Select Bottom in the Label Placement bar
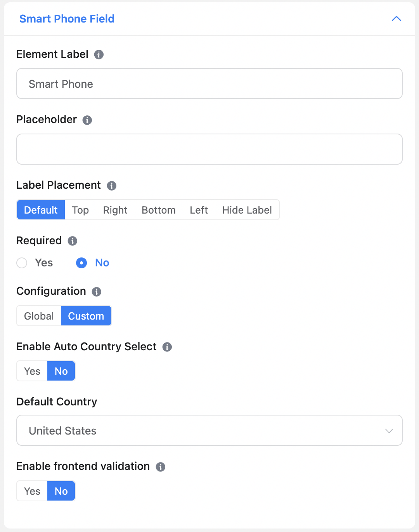Image resolution: width=419 pixels, height=532 pixels. pos(158,210)
